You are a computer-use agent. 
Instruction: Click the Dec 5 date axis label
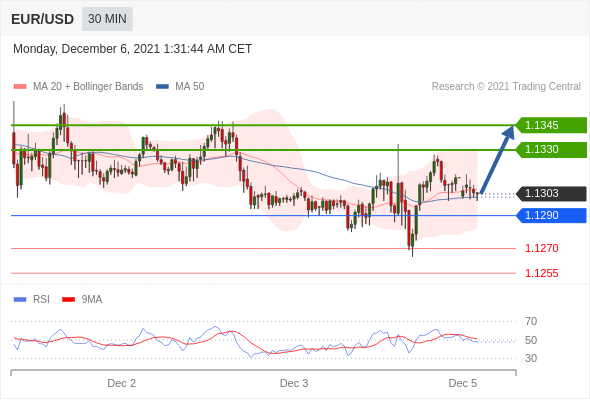click(x=462, y=383)
